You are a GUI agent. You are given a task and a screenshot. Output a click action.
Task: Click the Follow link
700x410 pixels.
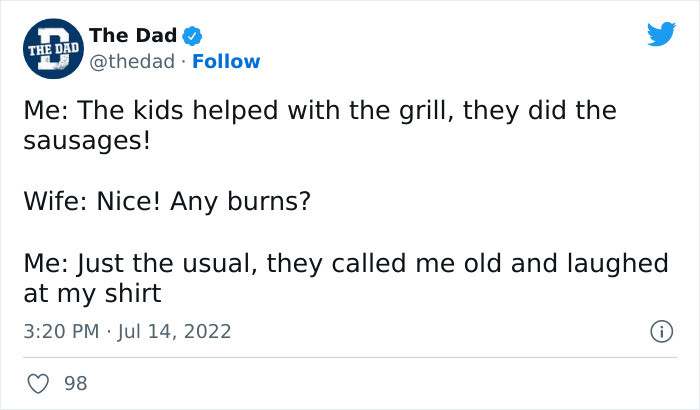(226, 62)
